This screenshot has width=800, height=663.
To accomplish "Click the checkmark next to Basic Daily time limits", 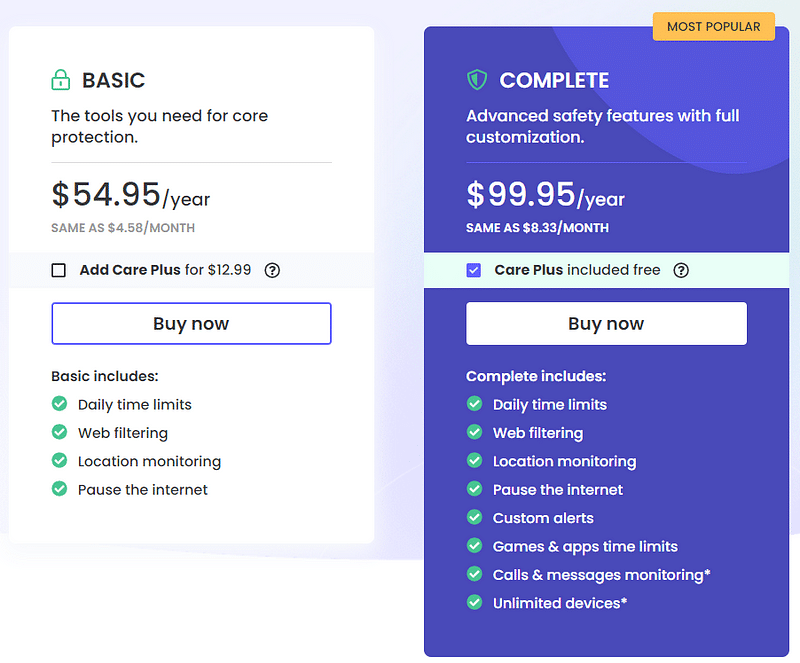I will [x=60, y=404].
